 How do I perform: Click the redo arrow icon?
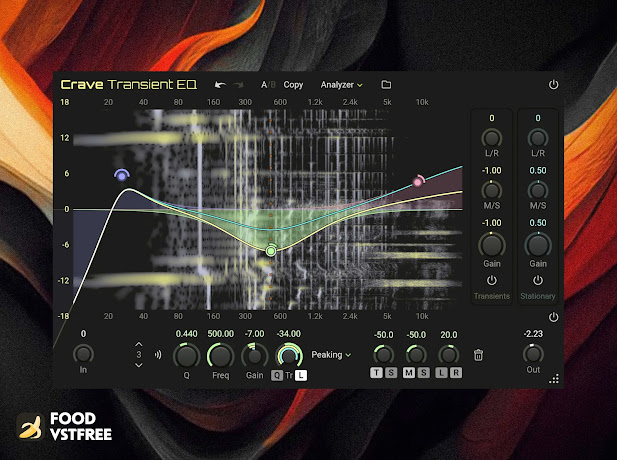pyautogui.click(x=238, y=85)
